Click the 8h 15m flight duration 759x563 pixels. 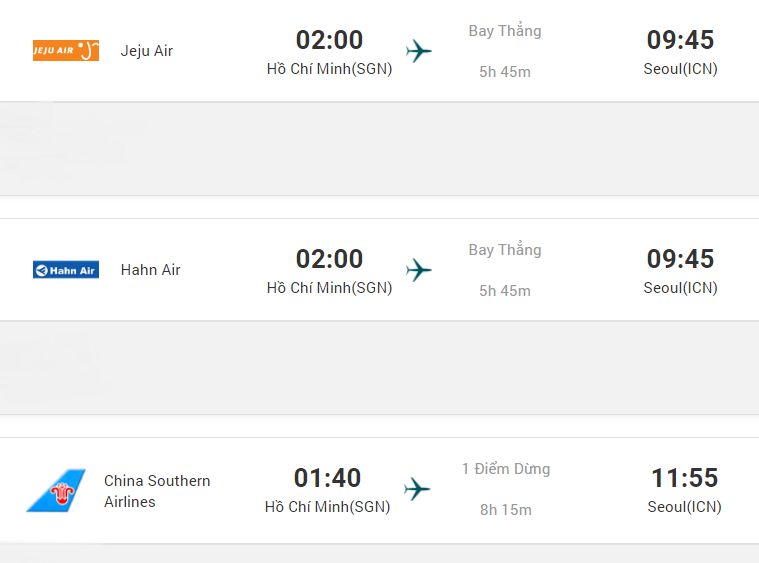(x=506, y=510)
